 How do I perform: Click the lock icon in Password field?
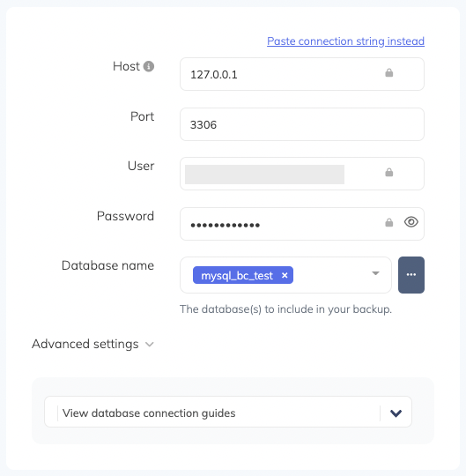[389, 222]
